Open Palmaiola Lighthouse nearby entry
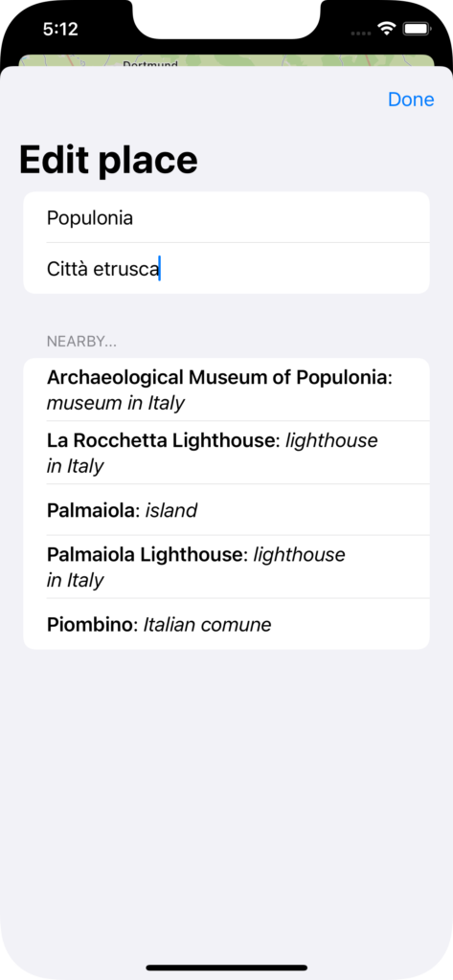Screen dimensions: 453x980 (226, 567)
